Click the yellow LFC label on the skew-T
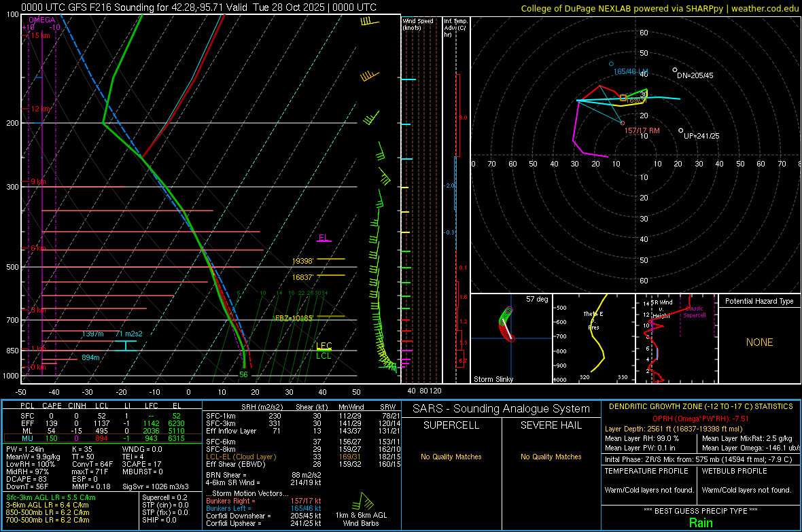 pyautogui.click(x=324, y=345)
